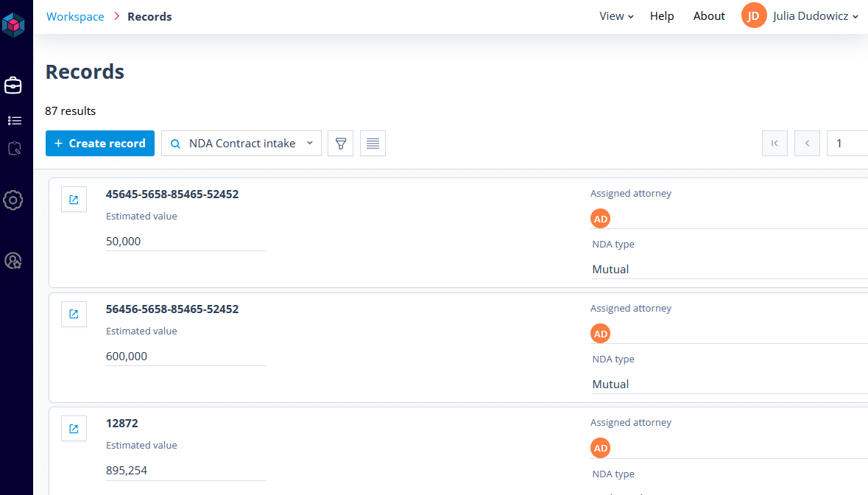Expand the View menu
This screenshot has width=868, height=495.
pos(616,16)
